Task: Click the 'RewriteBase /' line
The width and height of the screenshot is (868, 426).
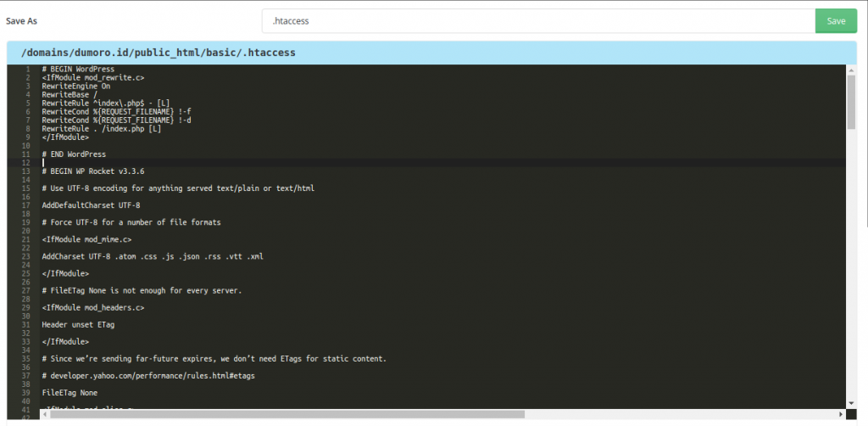Action: click(70, 95)
